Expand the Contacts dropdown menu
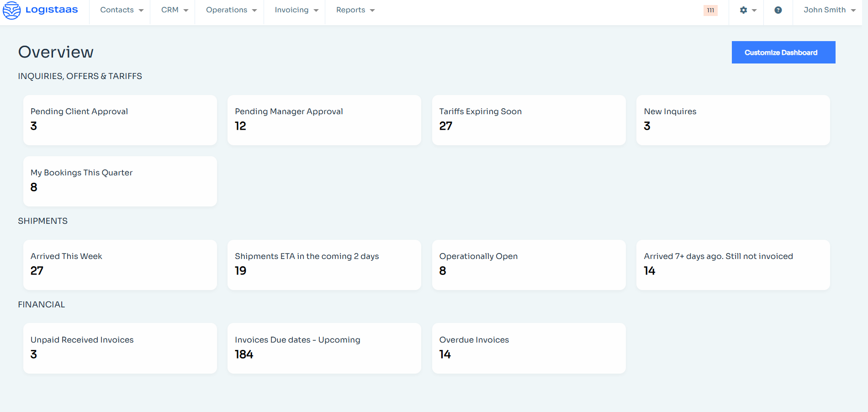 pyautogui.click(x=122, y=10)
